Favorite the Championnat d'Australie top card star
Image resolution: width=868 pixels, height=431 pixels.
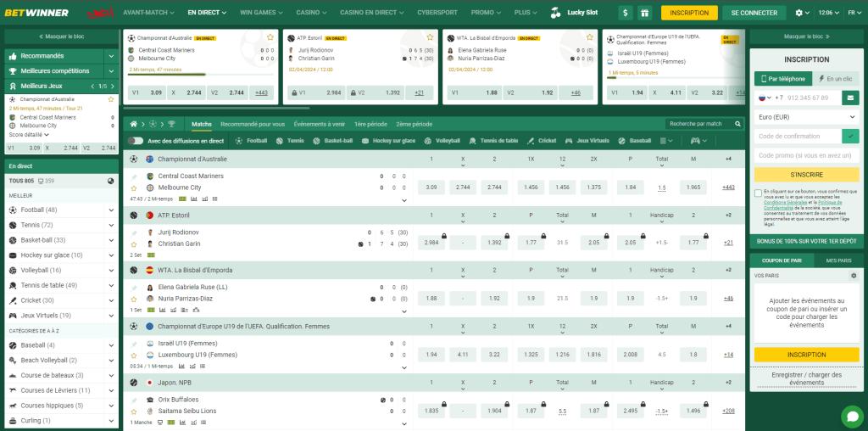point(270,37)
